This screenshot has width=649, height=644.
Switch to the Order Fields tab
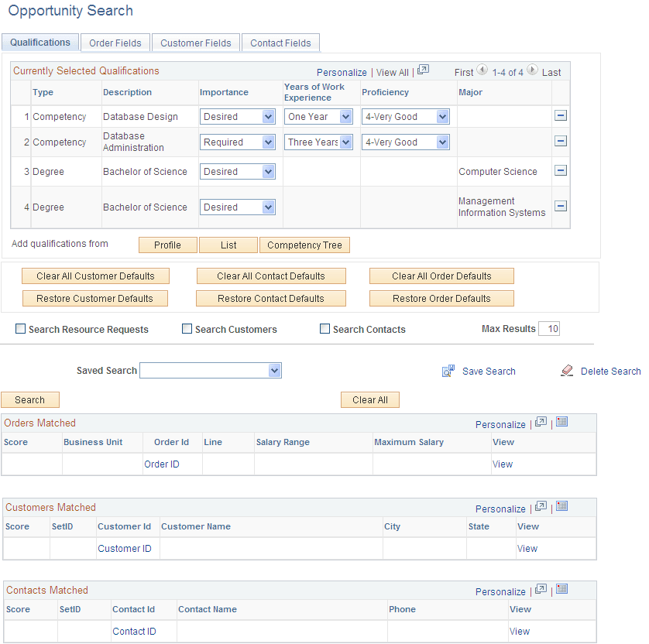point(115,43)
